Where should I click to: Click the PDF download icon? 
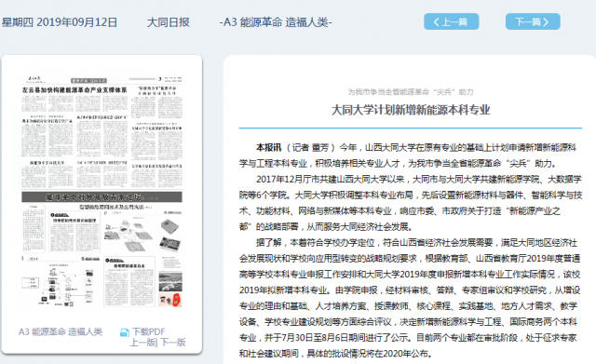tap(124, 332)
